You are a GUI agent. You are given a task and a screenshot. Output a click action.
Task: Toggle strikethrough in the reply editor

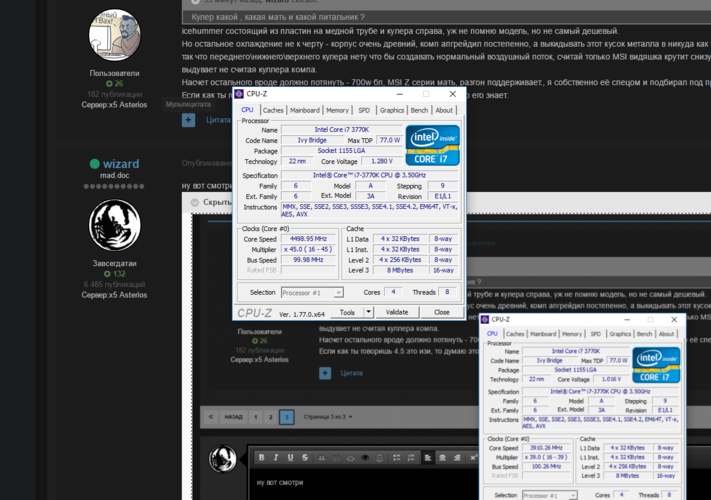(x=307, y=458)
